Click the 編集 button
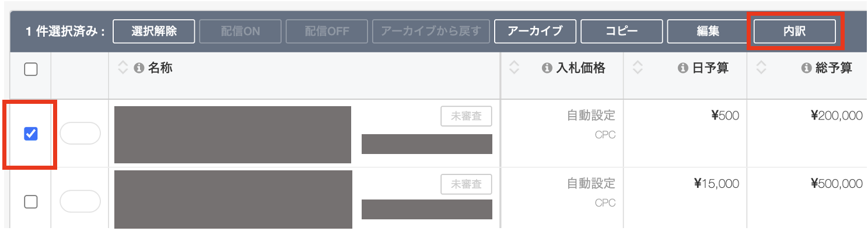868x238 pixels. click(x=708, y=32)
